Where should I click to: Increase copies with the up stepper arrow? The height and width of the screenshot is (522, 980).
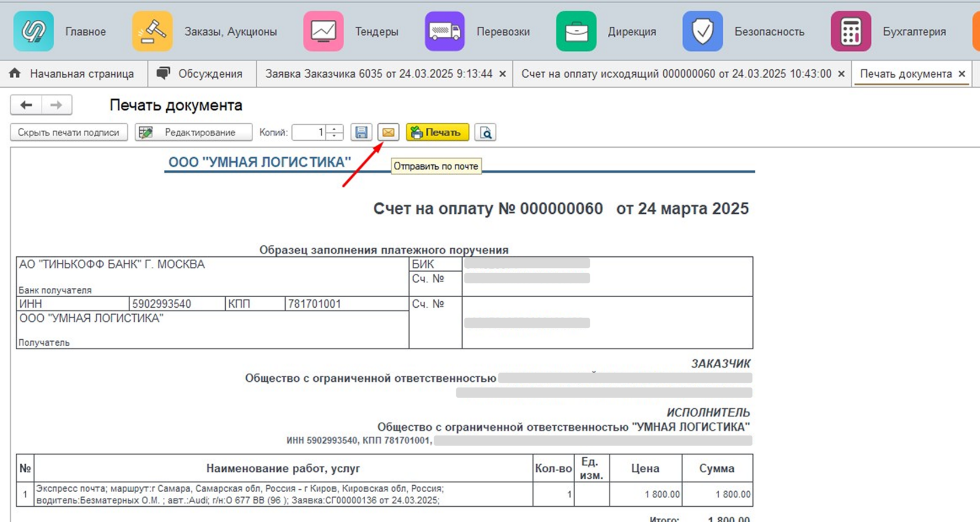coord(335,128)
